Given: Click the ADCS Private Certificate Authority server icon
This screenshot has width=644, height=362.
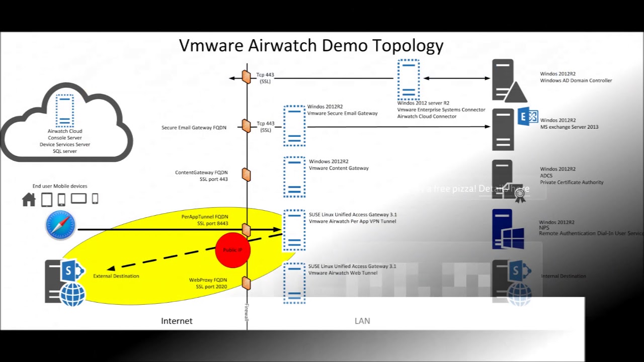Looking at the screenshot, I should click(508, 180).
